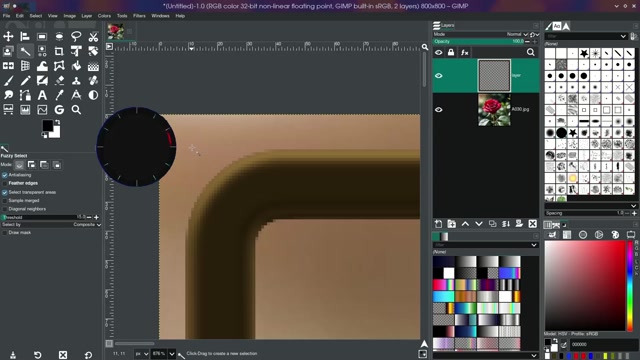
Task: Raise the layer with up arrow
Action: coord(465,224)
